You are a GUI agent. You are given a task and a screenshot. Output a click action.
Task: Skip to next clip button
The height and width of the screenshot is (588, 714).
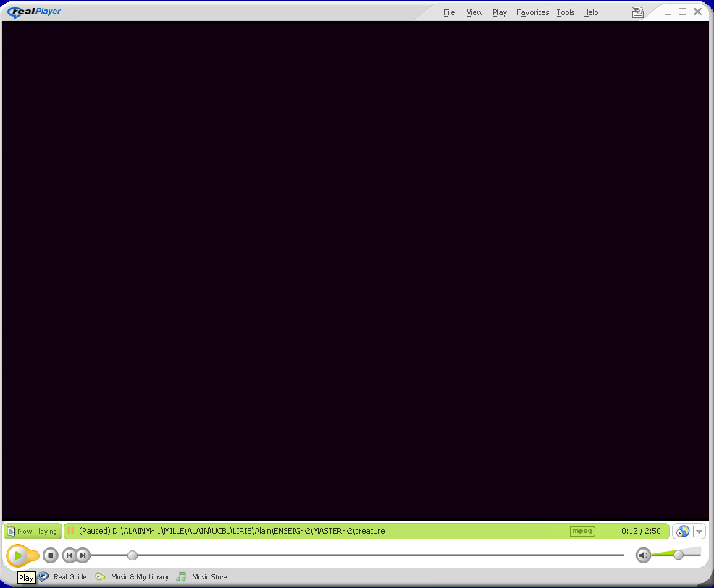click(83, 555)
